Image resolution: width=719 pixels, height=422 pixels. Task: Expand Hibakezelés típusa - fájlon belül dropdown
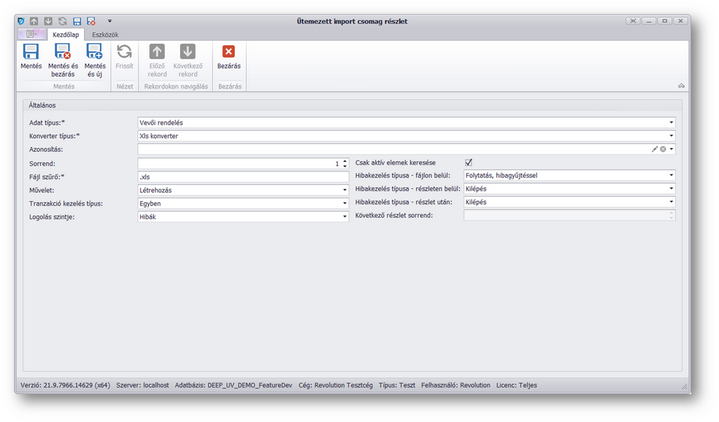672,175
